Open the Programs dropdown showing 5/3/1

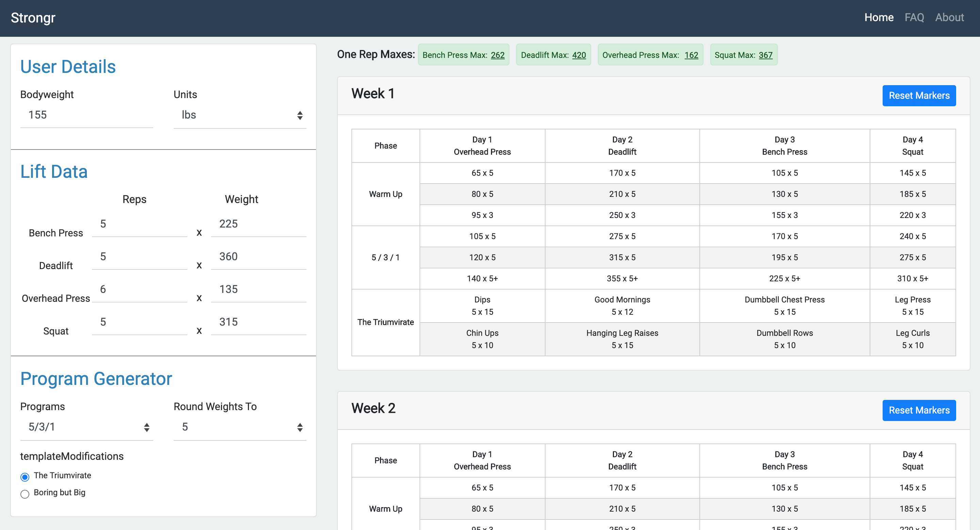86,427
